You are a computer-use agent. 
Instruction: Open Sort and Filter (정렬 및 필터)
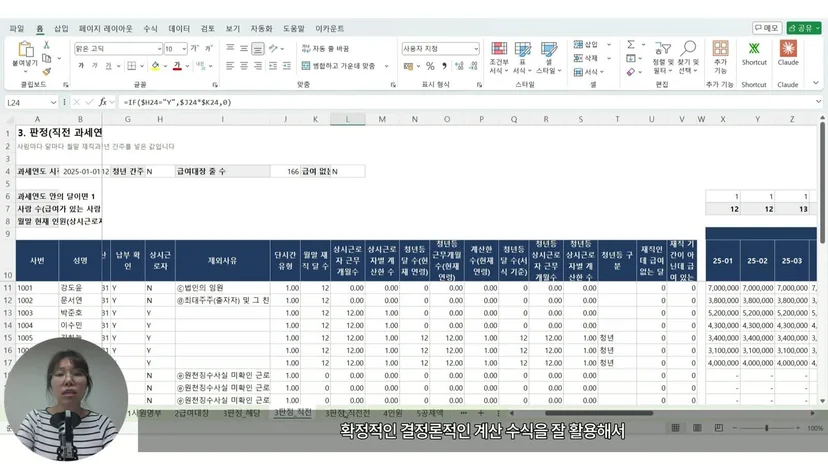663,58
